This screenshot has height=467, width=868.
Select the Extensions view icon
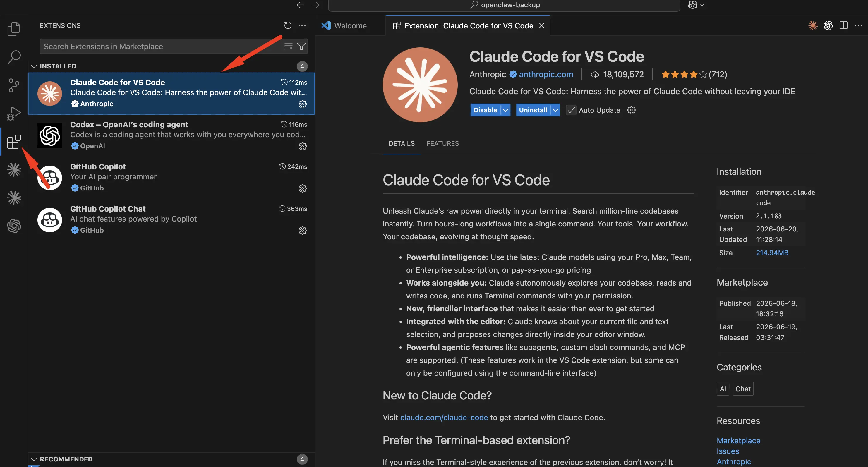click(14, 142)
